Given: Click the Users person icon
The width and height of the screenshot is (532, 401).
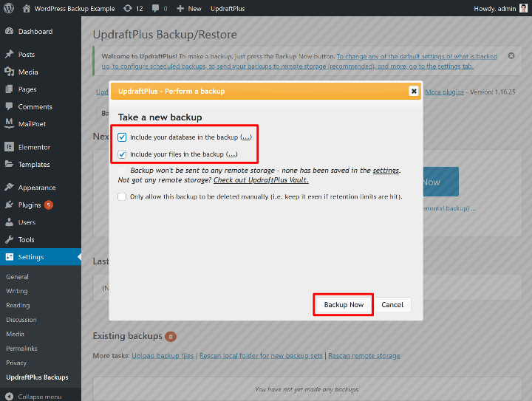Looking at the screenshot, I should click(x=9, y=222).
